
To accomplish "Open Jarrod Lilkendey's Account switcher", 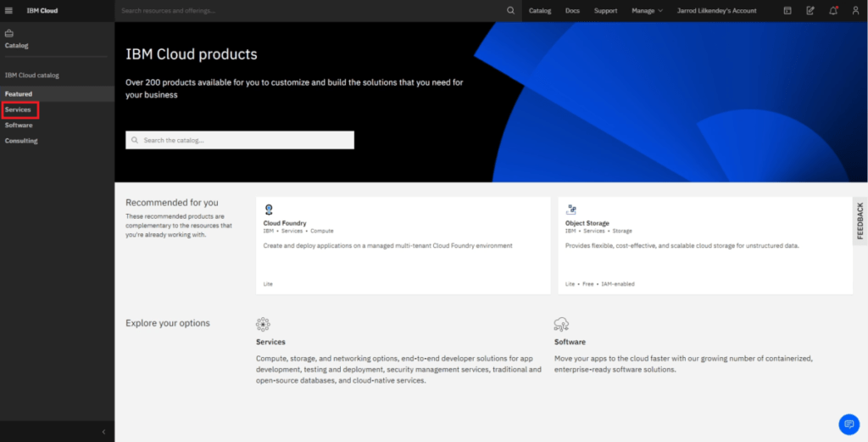I will click(717, 10).
